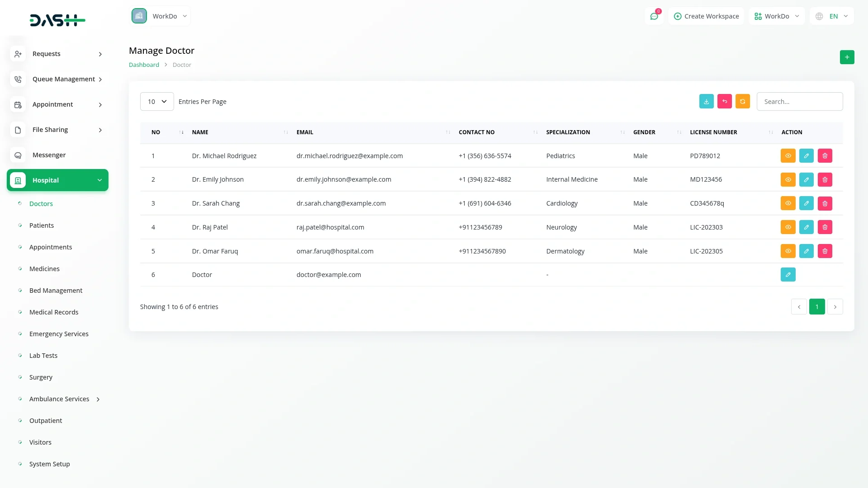Delete Dr. Michael Rodriguez using trash icon

pyautogui.click(x=825, y=155)
